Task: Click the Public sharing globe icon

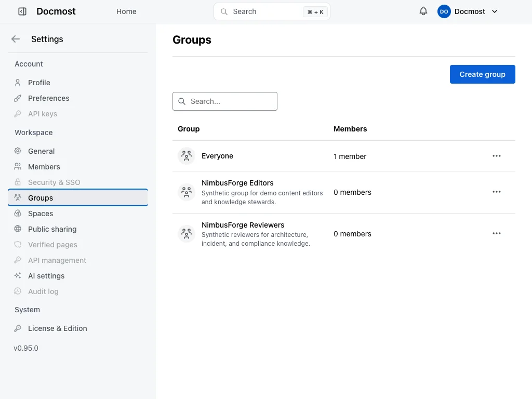Action: pyautogui.click(x=18, y=229)
